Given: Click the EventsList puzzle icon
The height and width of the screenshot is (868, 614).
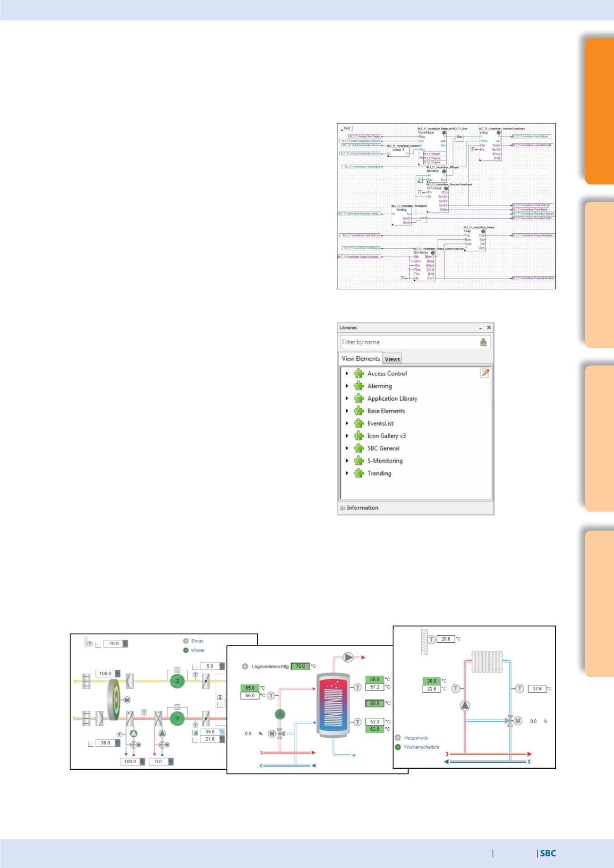Looking at the screenshot, I should (x=359, y=423).
